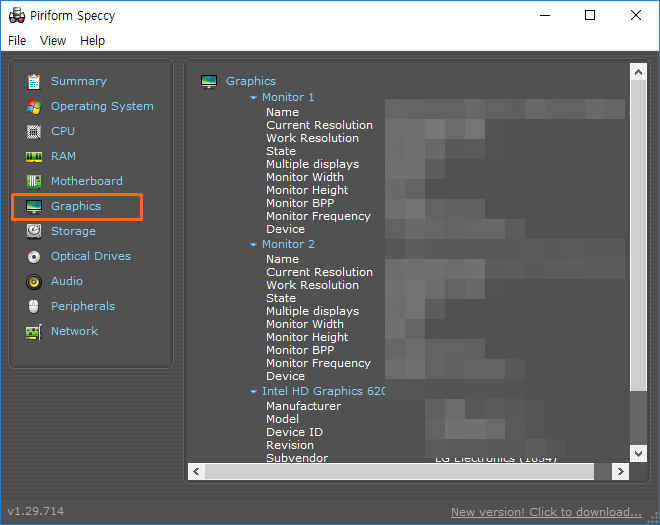Screen dimensions: 660x525
Task: Click the RAM module icon
Action: coord(34,157)
